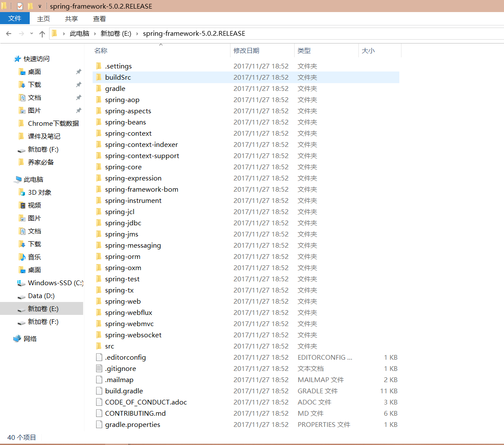Screen dimensions: 504x445
Task: Select the .gitignore text file icon
Action: 99,368
